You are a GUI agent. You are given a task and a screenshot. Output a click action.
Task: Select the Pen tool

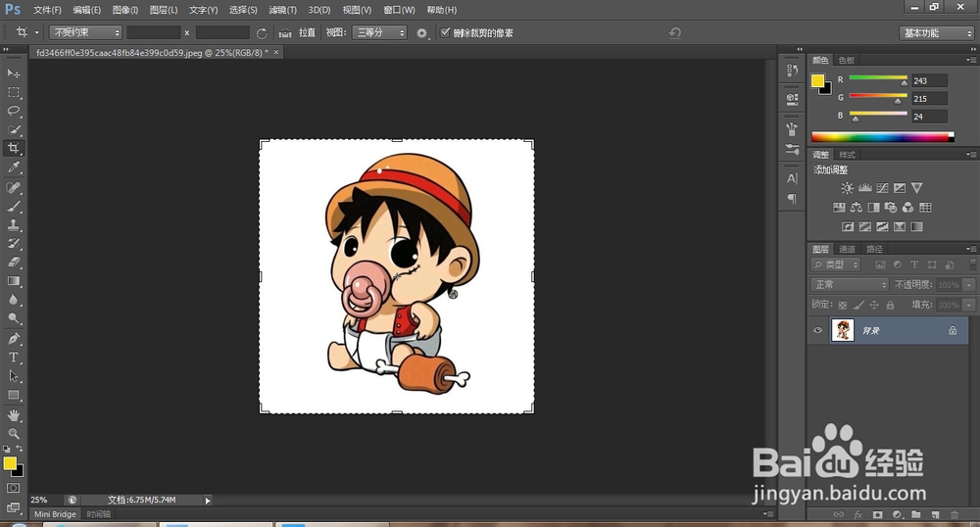(x=13, y=339)
